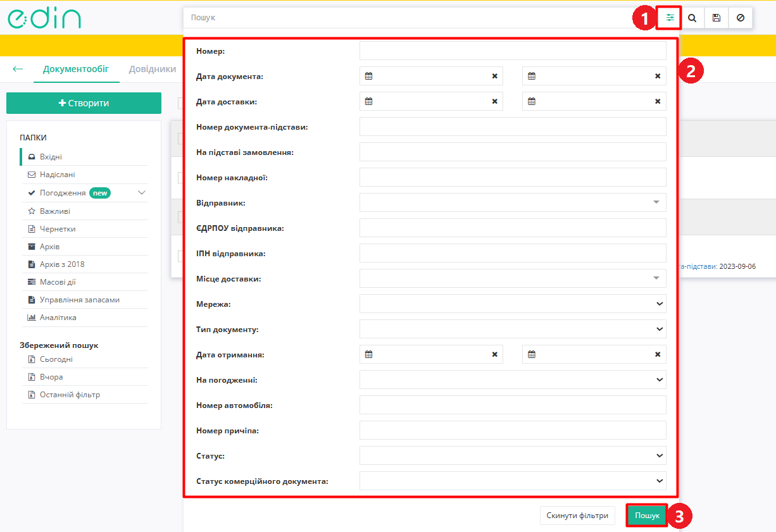The width and height of the screenshot is (776, 532).
Task: Open the Аналітика folder
Action: 58,318
